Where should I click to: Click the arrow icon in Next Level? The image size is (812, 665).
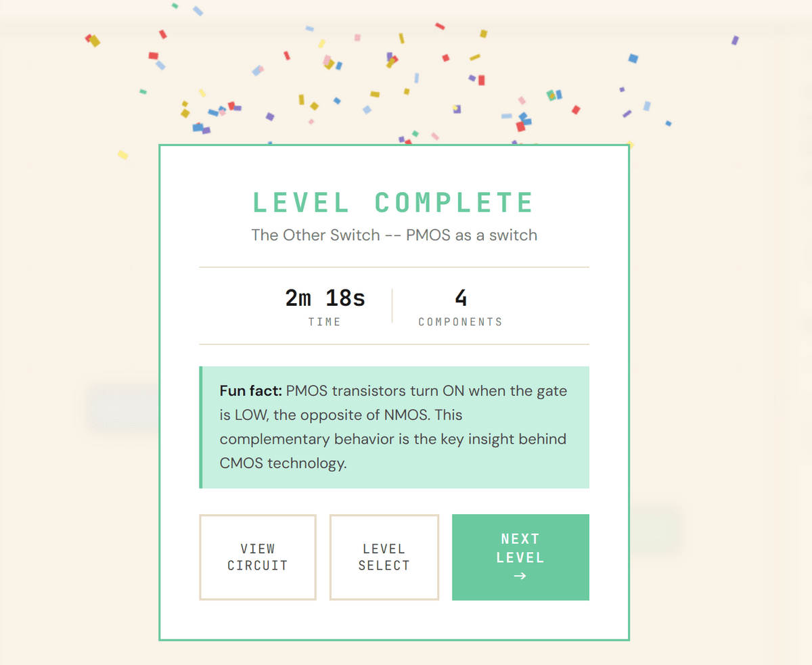520,576
